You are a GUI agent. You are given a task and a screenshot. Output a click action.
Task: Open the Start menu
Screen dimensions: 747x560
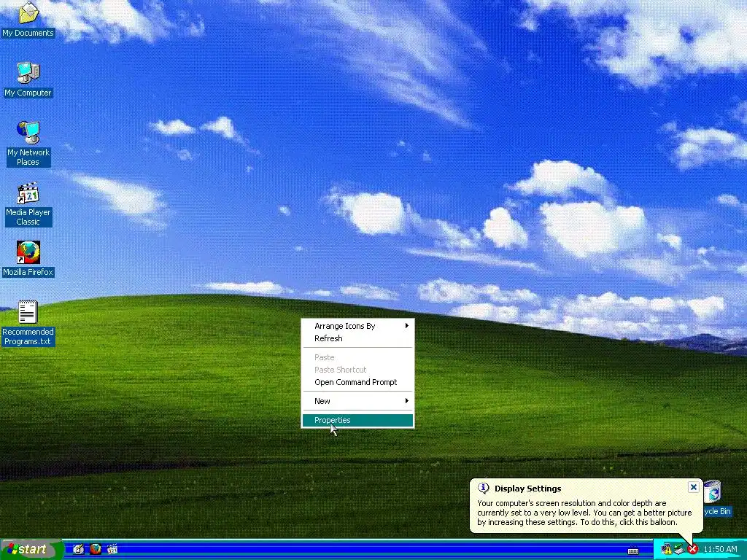click(32, 549)
